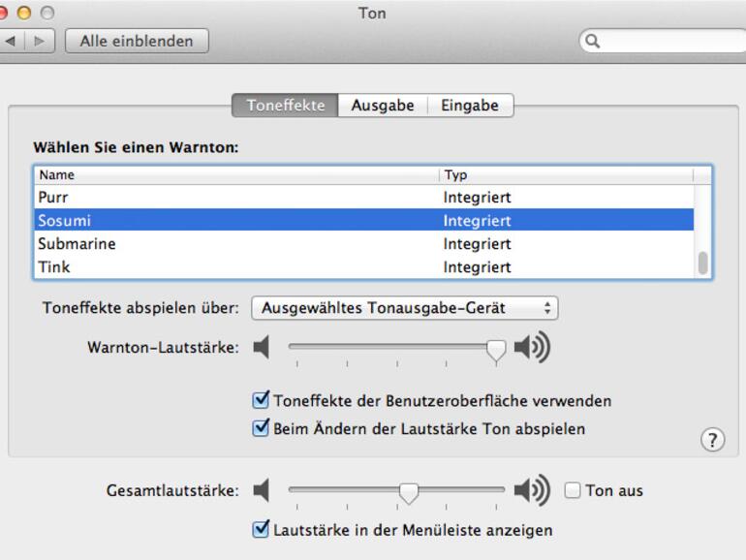Click the alert sound list scrollbar
The width and height of the screenshot is (746, 560).
coord(702,263)
